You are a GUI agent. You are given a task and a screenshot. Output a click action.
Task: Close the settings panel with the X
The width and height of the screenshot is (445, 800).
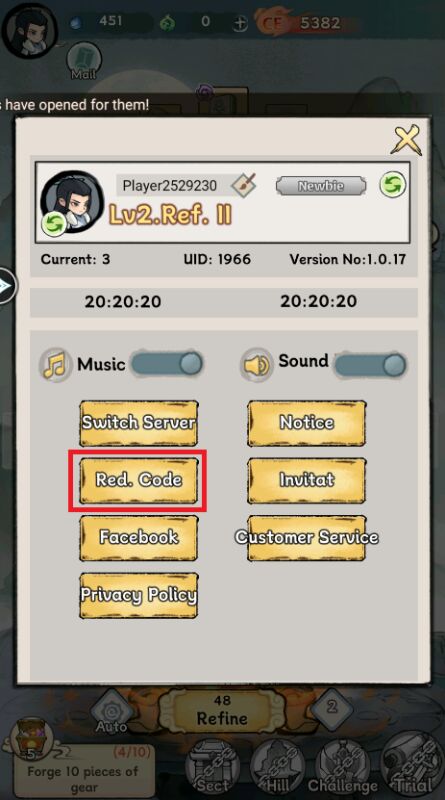[x=406, y=140]
